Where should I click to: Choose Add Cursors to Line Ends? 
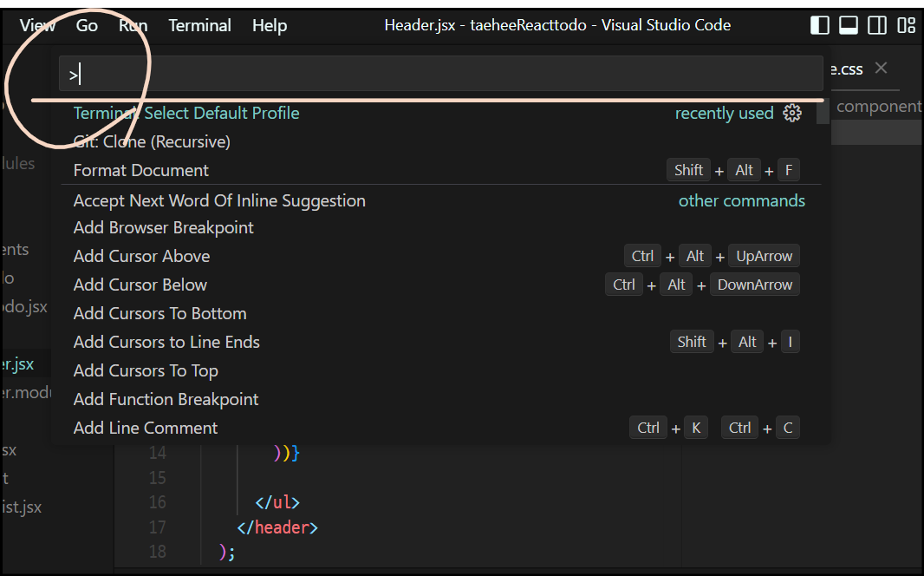(x=441, y=342)
